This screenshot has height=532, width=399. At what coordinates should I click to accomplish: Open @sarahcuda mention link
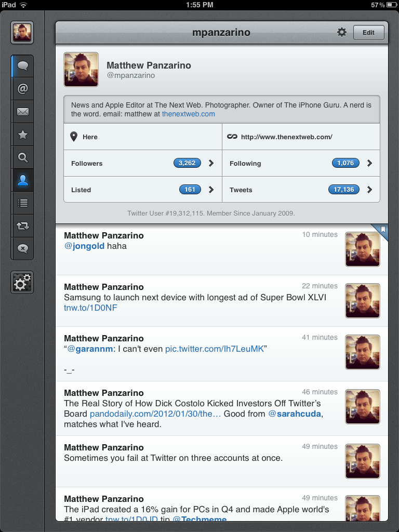tap(295, 414)
